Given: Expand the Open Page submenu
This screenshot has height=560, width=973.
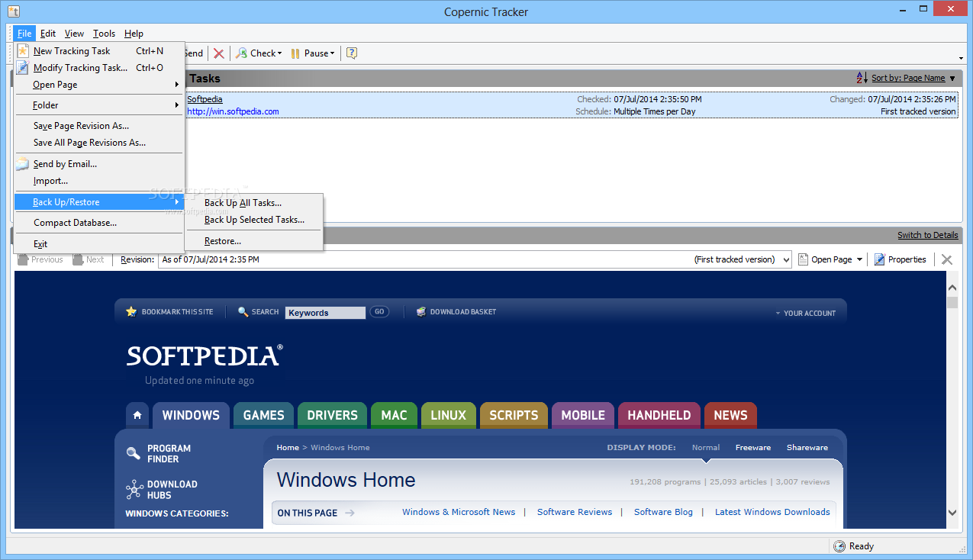Looking at the screenshot, I should [99, 85].
